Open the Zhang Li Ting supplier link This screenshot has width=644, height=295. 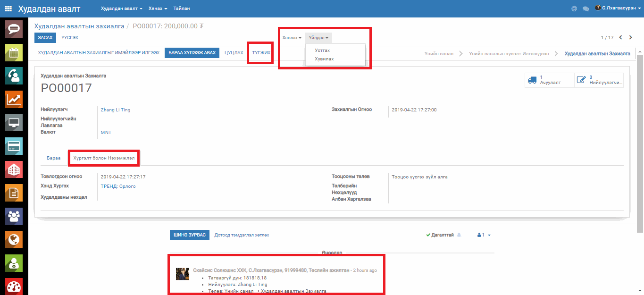(116, 110)
